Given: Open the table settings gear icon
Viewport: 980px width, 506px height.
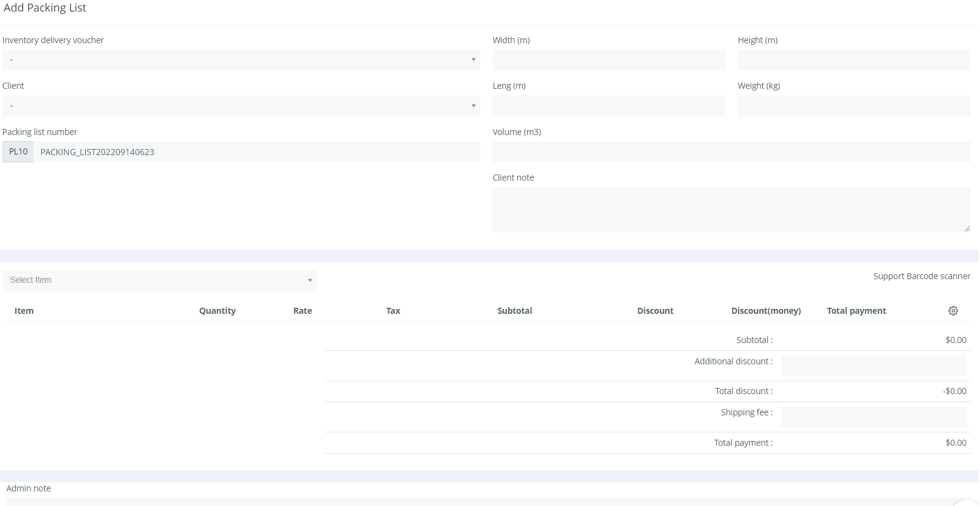Looking at the screenshot, I should click(x=953, y=311).
